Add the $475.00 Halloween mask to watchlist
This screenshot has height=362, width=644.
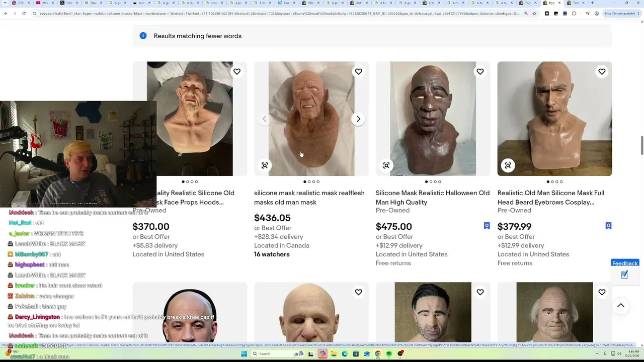pyautogui.click(x=480, y=72)
